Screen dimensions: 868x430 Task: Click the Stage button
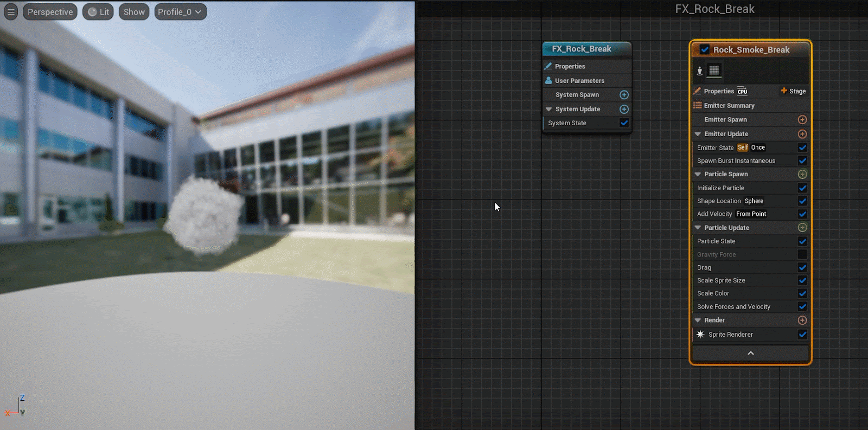click(793, 91)
